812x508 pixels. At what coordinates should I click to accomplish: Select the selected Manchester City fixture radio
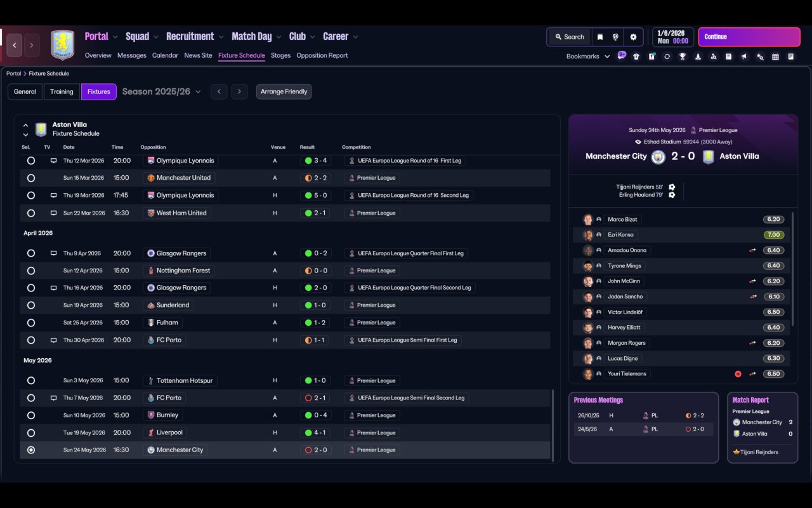(31, 450)
